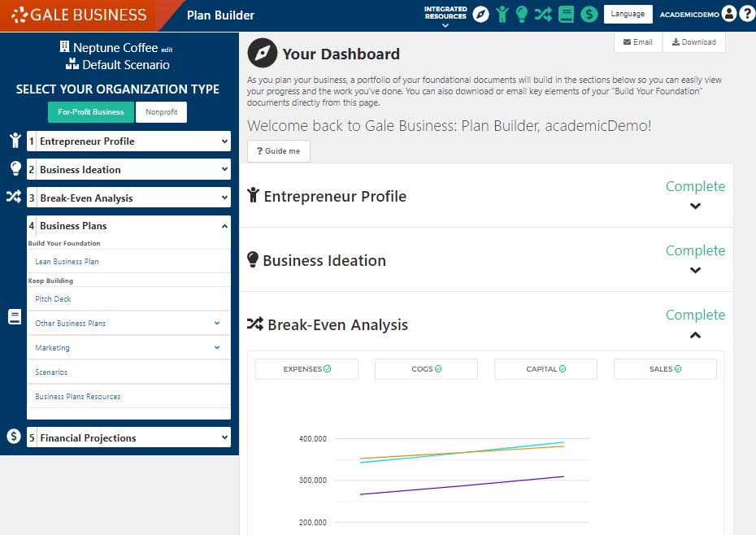Viewport: 756px width, 535px height.
Task: Open Financial Projections dollar icon in header
Action: pos(589,15)
